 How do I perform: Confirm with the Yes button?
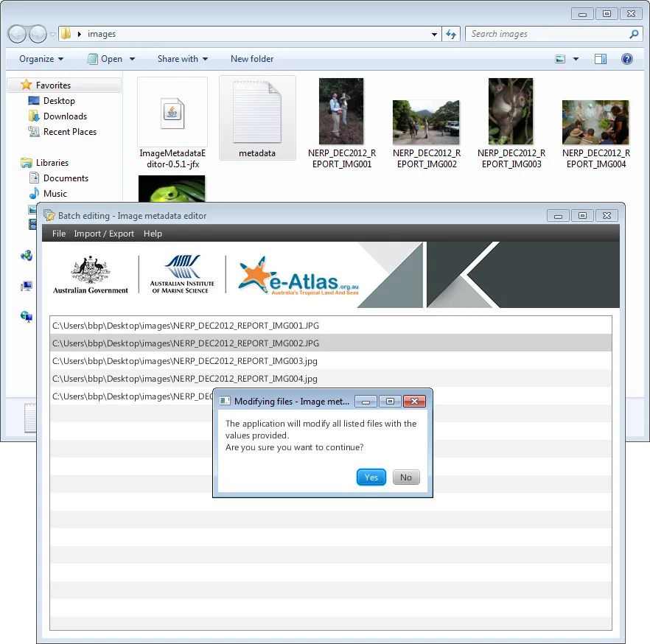pos(371,477)
